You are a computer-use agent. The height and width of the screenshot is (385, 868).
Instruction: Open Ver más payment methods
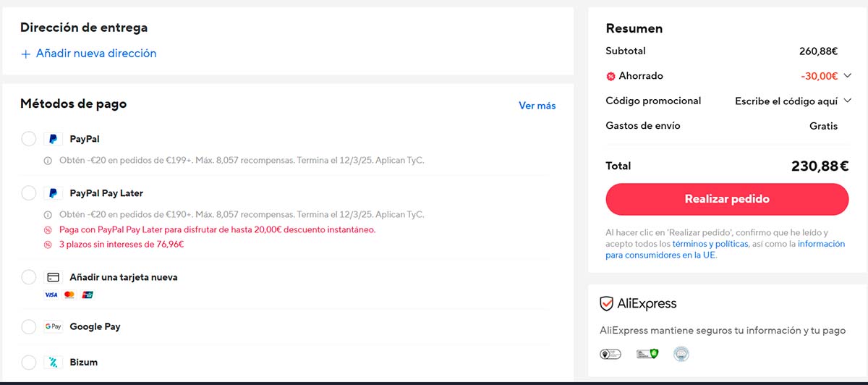click(537, 106)
